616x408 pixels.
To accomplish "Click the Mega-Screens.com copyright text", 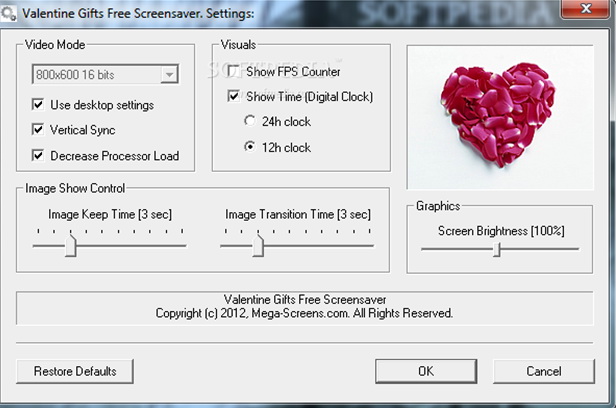I will (x=304, y=313).
